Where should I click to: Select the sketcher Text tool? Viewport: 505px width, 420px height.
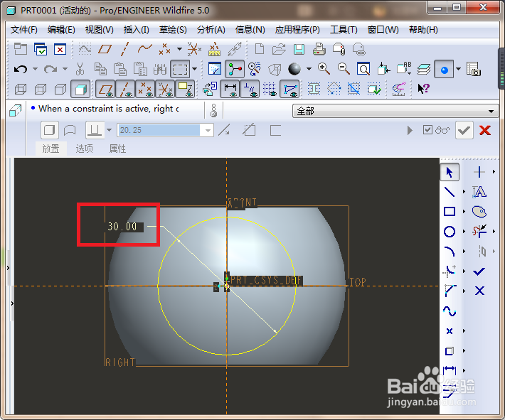click(x=479, y=192)
